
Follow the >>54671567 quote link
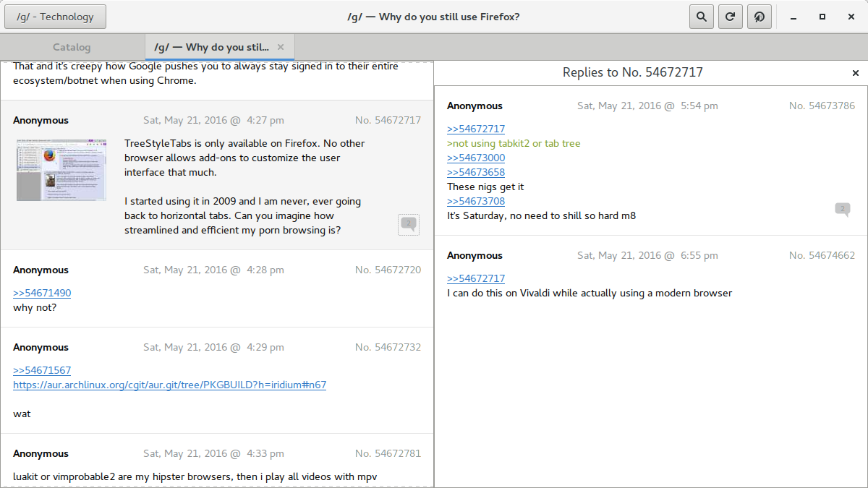(x=42, y=370)
